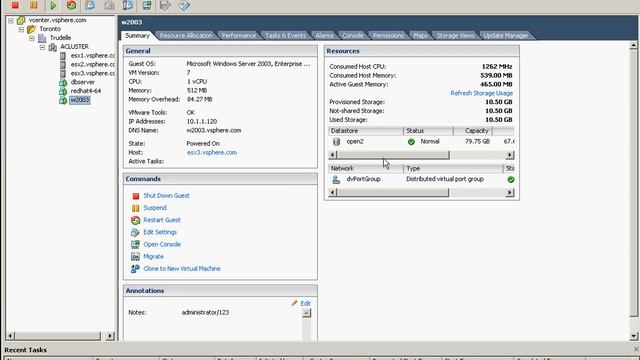640x360 pixels.
Task: Click the red Power Off toolbar icon
Action: tap(15, 5)
